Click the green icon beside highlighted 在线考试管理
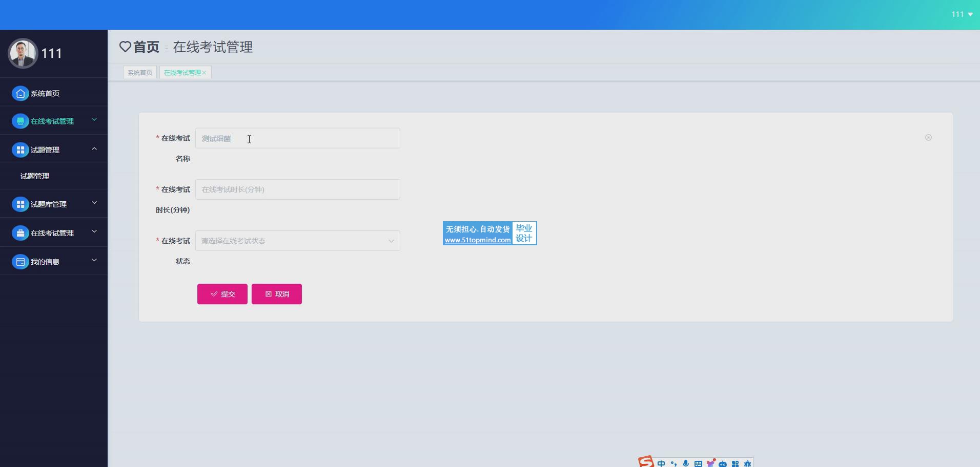Screen dimensions: 980x467 click(20, 121)
